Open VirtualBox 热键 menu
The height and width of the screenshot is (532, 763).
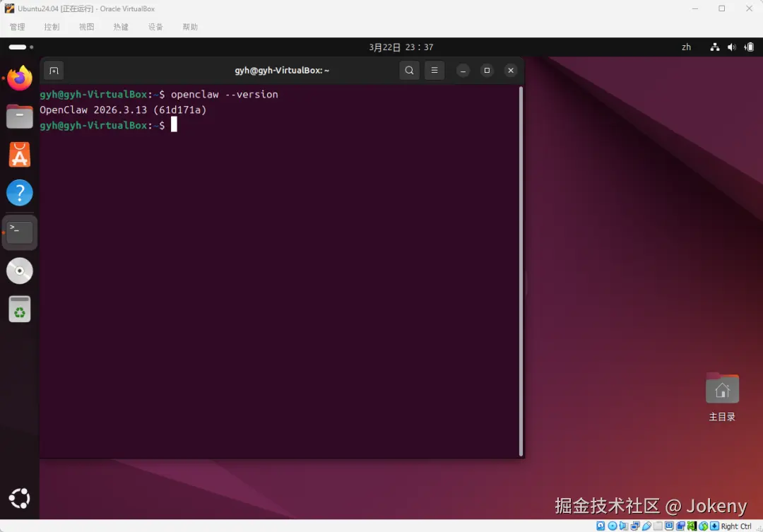click(121, 27)
